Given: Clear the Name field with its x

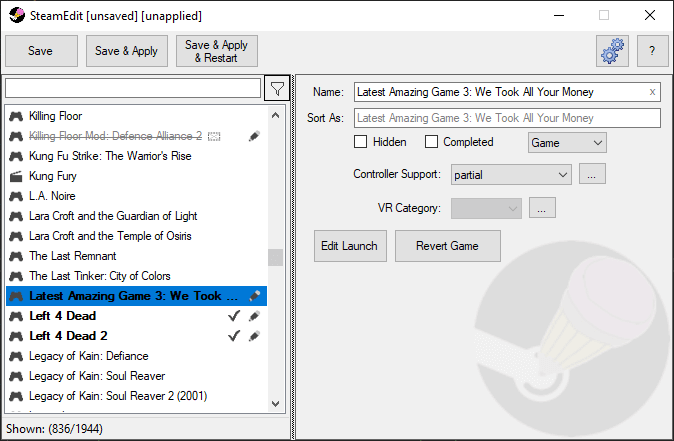Looking at the screenshot, I should point(652,92).
